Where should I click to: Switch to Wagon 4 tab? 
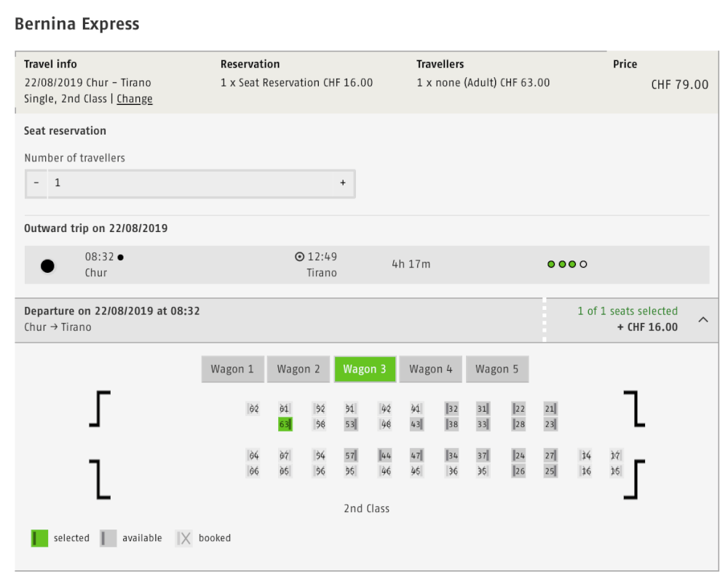pyautogui.click(x=431, y=370)
